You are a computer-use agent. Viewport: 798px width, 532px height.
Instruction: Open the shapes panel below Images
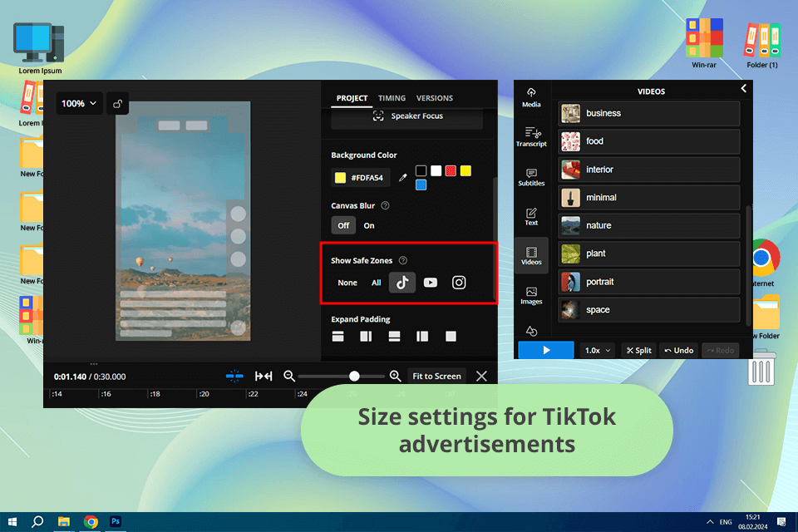click(531, 332)
